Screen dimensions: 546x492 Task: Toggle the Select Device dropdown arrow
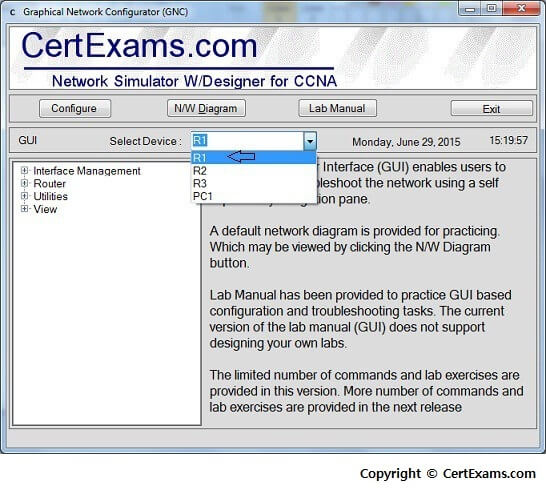pyautogui.click(x=310, y=141)
